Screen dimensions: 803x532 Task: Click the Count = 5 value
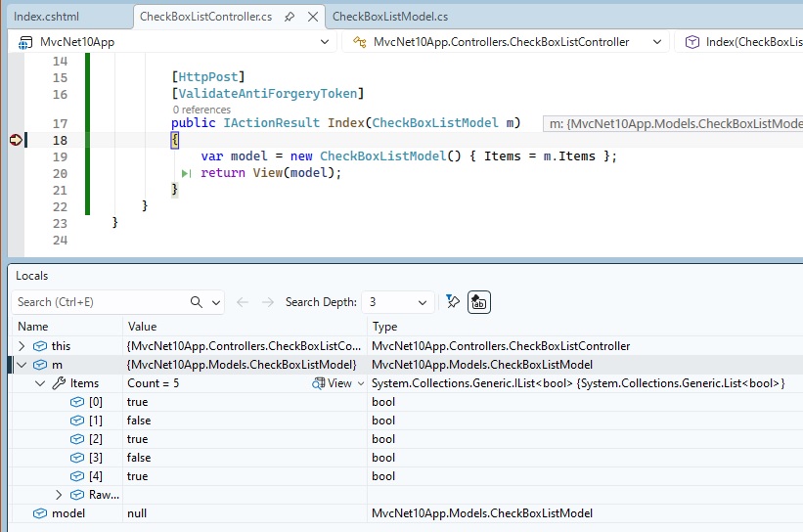tap(154, 383)
